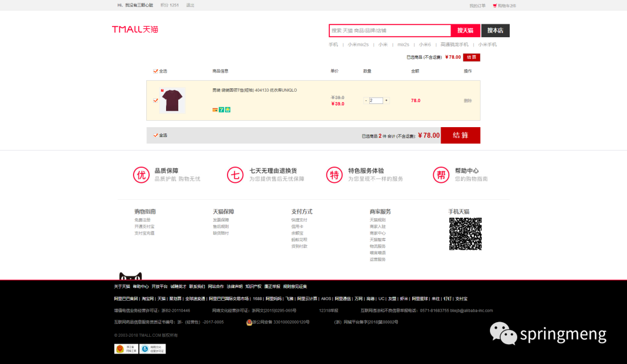Click the 特 special service circle icon

pyautogui.click(x=334, y=175)
